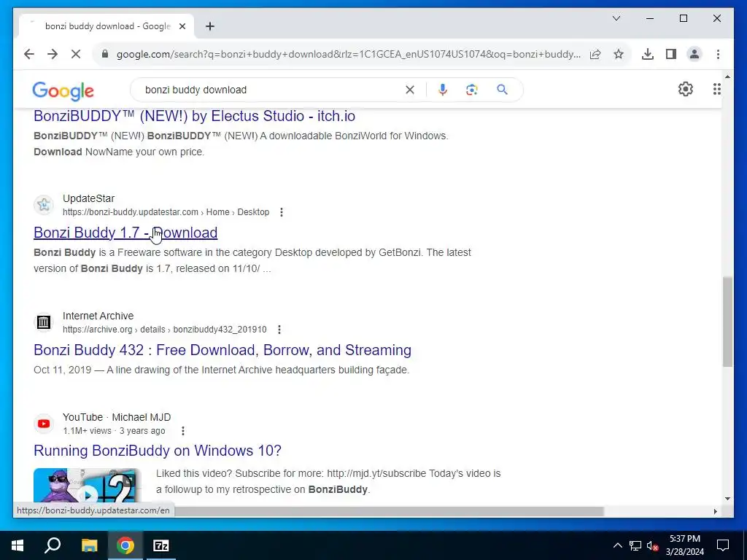The width and height of the screenshot is (747, 560).
Task: Open File Explorer from taskbar
Action: [89, 545]
